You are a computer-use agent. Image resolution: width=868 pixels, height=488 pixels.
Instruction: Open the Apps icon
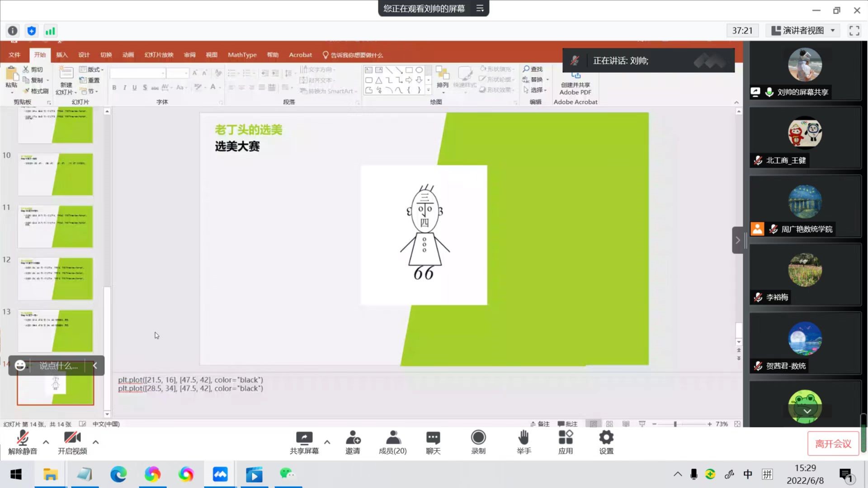[565, 437]
